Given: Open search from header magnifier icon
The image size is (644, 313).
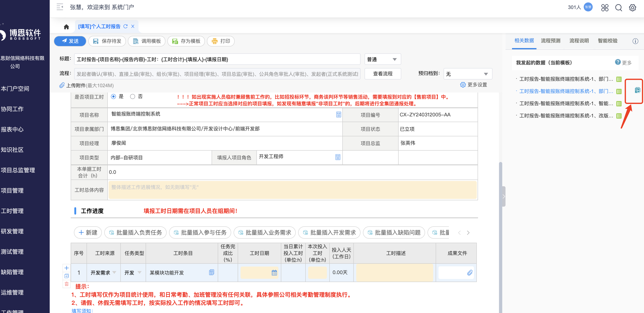Looking at the screenshot, I should coord(619,8).
